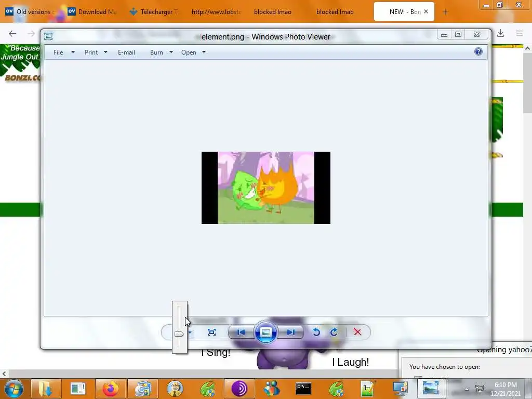Expand the File dropdown arrow
532x399 pixels.
click(73, 52)
